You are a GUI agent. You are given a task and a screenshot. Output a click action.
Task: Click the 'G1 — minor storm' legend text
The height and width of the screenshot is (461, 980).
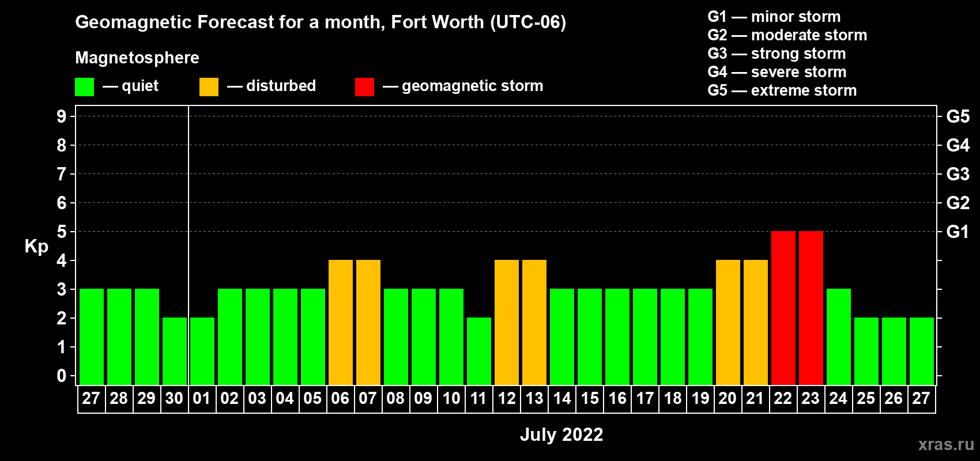[x=774, y=17]
